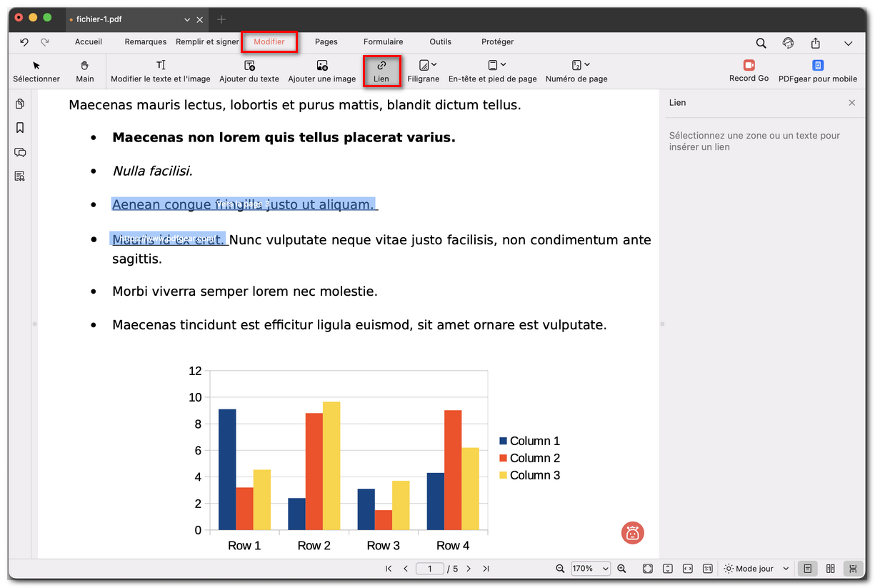
Task: Select the Main hand tool
Action: tap(85, 71)
